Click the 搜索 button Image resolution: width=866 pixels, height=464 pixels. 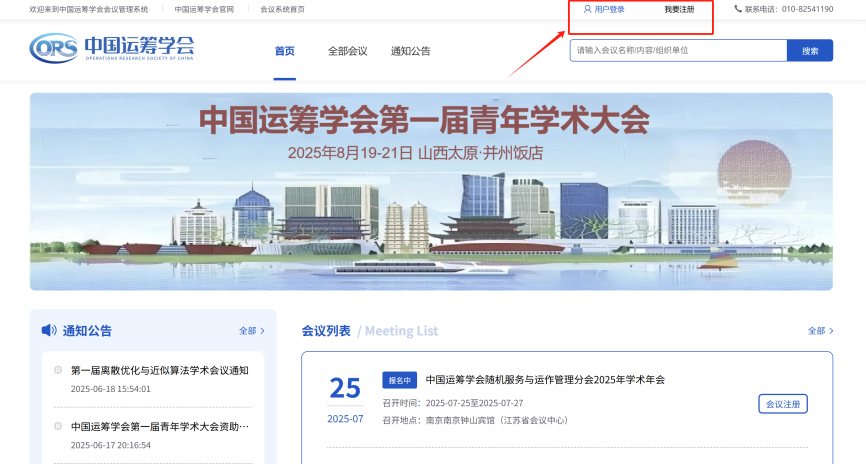[x=810, y=51]
